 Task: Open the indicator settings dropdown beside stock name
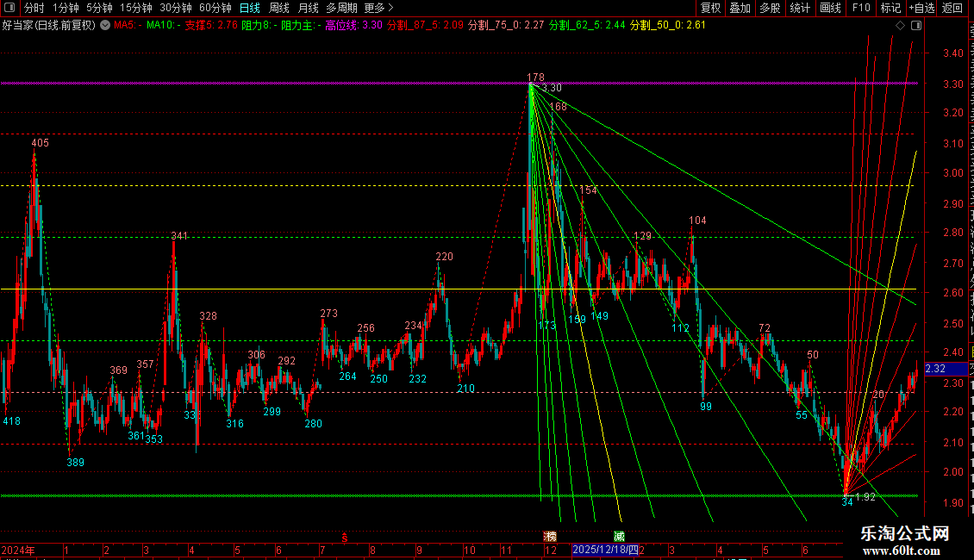click(x=105, y=26)
